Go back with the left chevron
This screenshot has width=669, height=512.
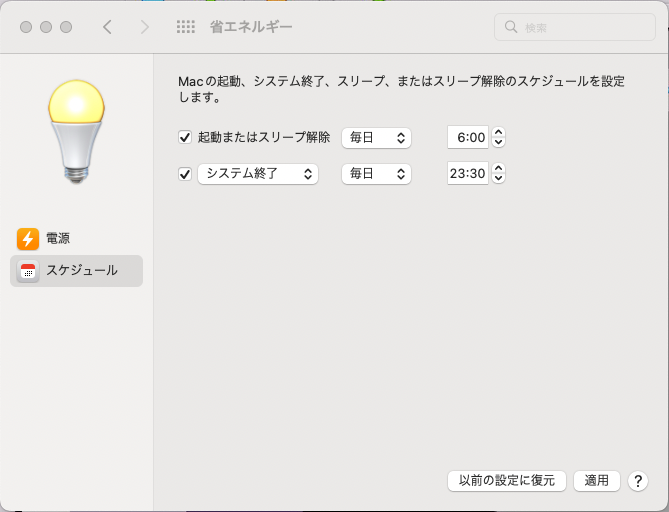(x=107, y=27)
